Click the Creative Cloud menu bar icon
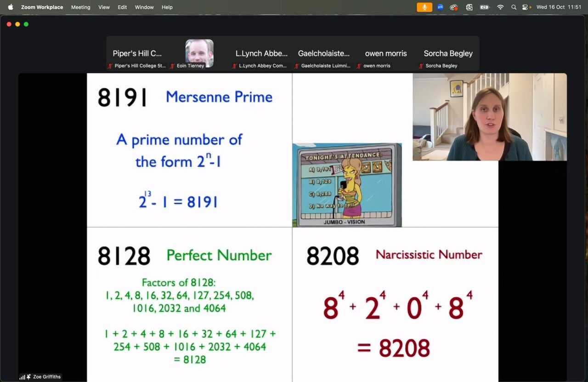 point(454,7)
